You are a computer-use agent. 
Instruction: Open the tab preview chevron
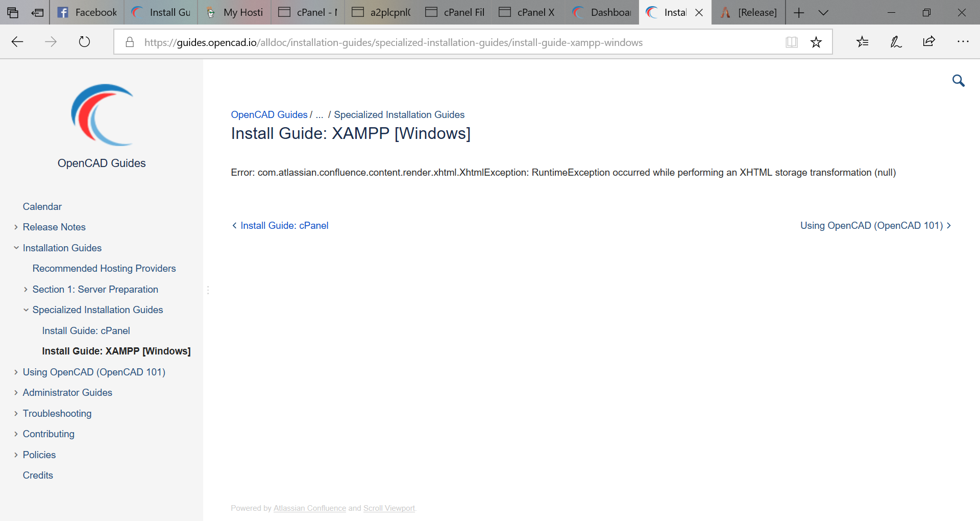tap(823, 12)
